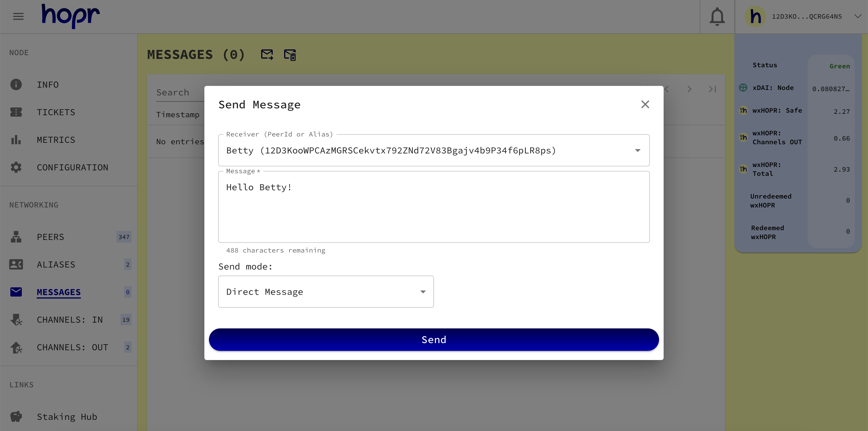Open CONFIGURATION in sidebar
This screenshot has width=868, height=431.
click(72, 168)
